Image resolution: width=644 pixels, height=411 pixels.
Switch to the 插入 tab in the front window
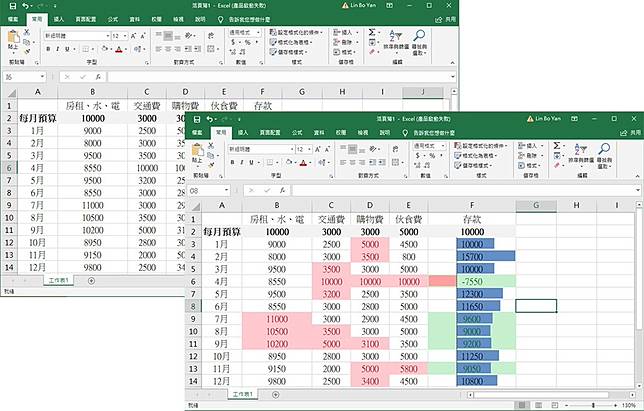[245, 132]
